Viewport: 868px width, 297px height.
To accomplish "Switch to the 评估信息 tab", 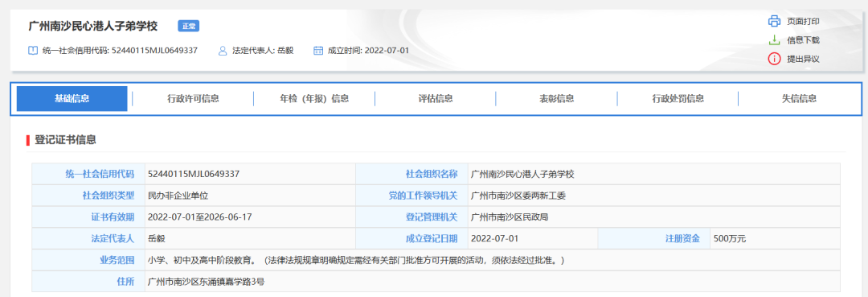I will click(x=436, y=99).
